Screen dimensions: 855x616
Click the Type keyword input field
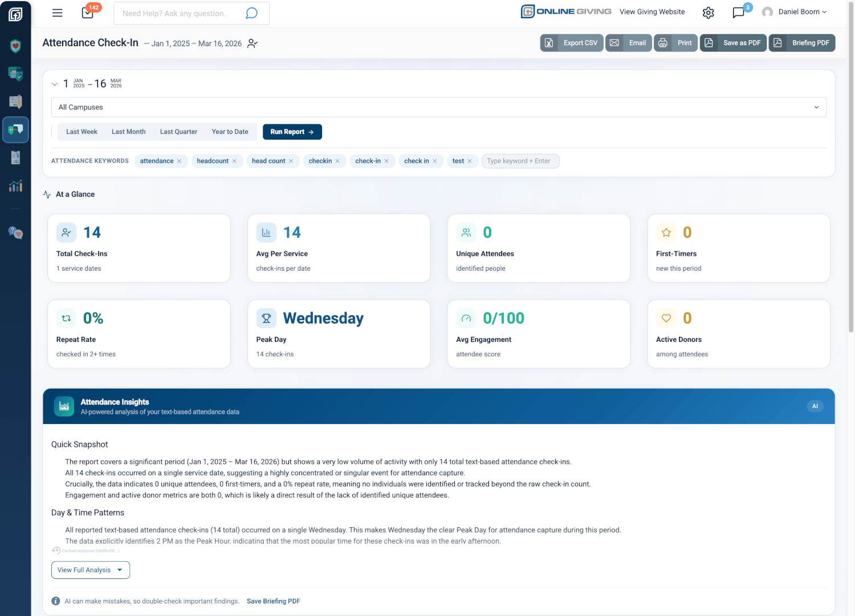click(520, 161)
